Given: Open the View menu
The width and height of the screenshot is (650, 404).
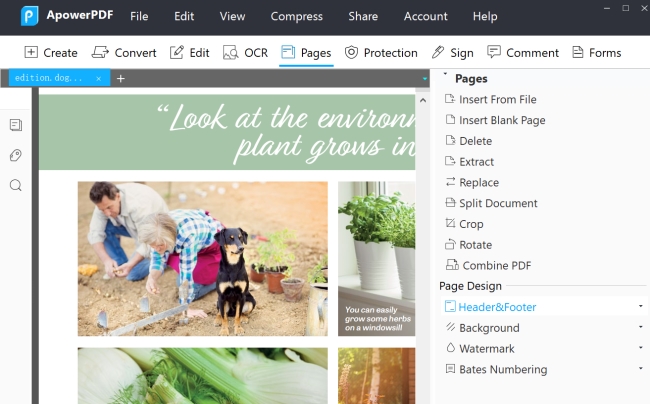Looking at the screenshot, I should pyautogui.click(x=232, y=16).
